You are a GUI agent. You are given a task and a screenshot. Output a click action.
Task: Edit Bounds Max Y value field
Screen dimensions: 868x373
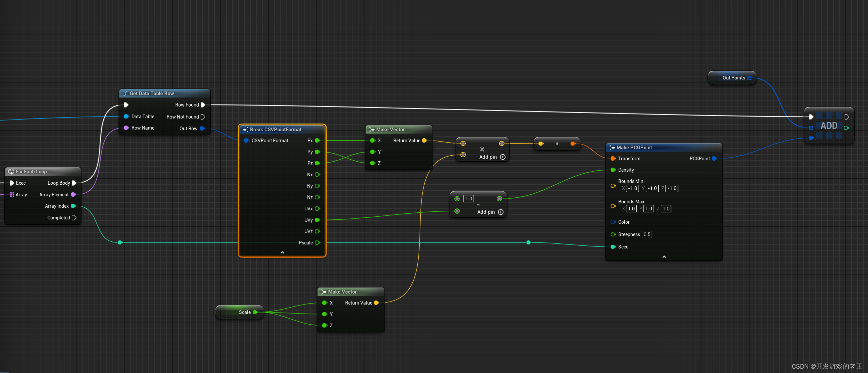[649, 209]
